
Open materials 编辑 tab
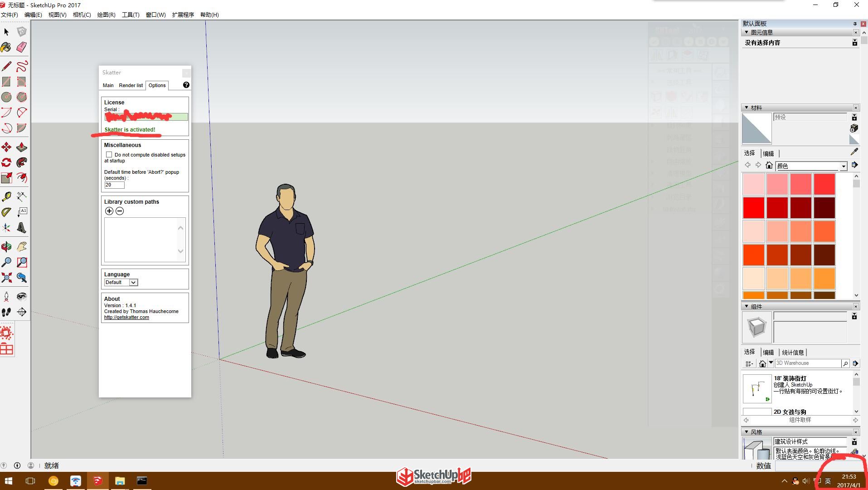768,153
